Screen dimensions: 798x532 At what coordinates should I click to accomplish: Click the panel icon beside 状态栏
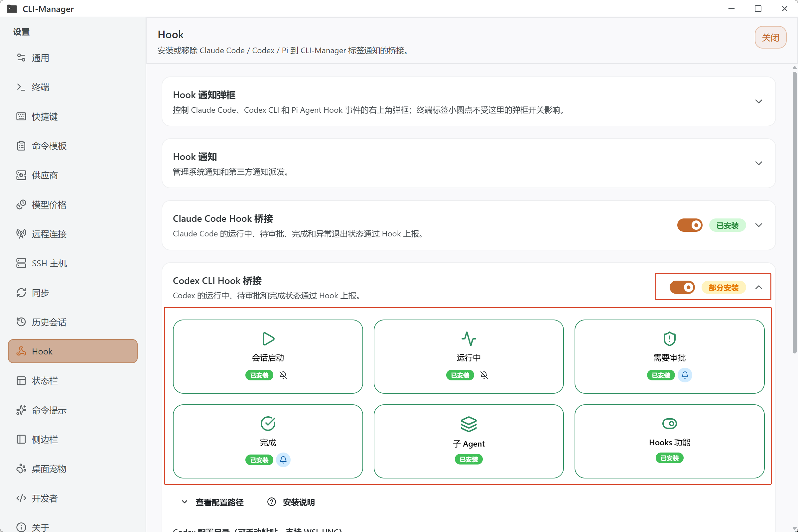point(21,381)
